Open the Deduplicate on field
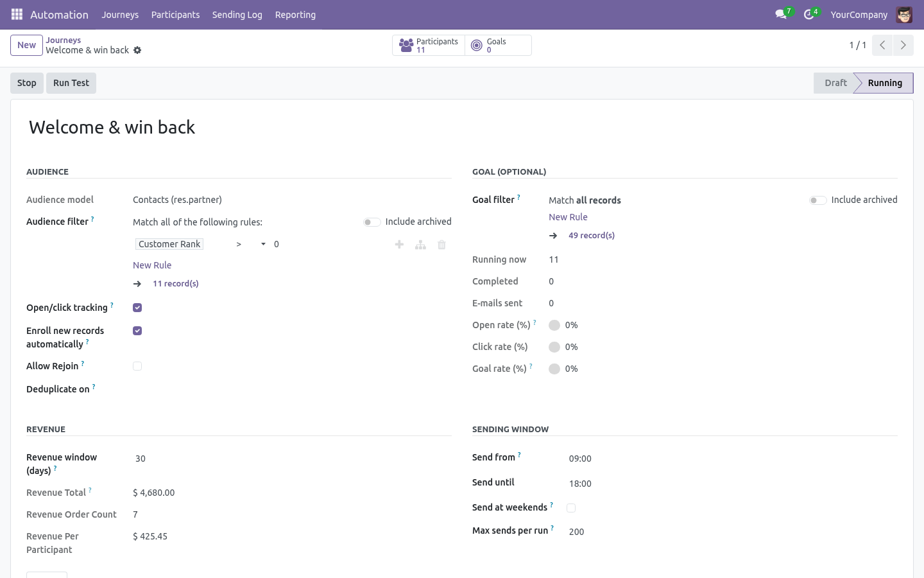Screen dimensions: 924x578 [292, 389]
